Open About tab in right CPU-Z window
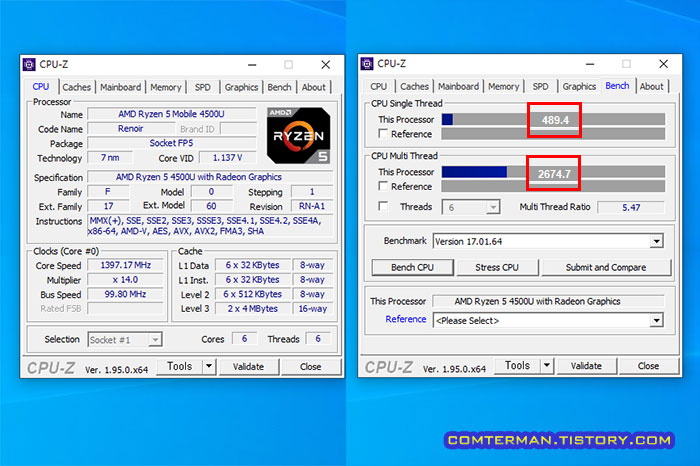Screen dimensions: 700x466 point(651,86)
